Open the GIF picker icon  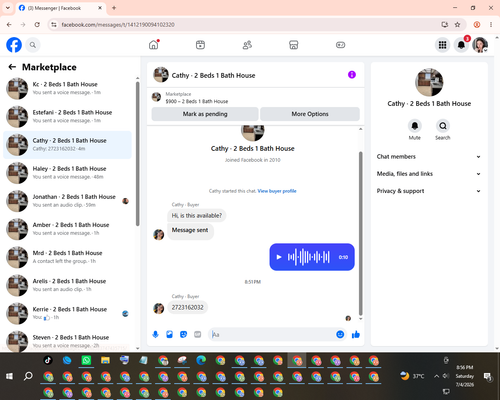click(x=197, y=334)
